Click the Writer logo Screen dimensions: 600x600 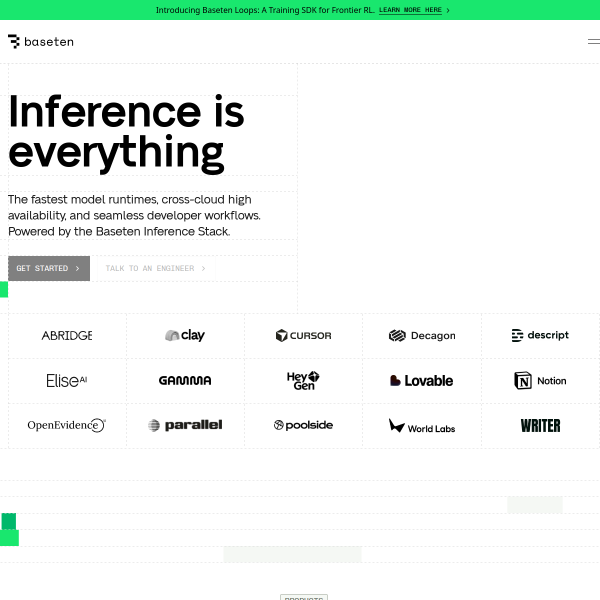point(540,426)
